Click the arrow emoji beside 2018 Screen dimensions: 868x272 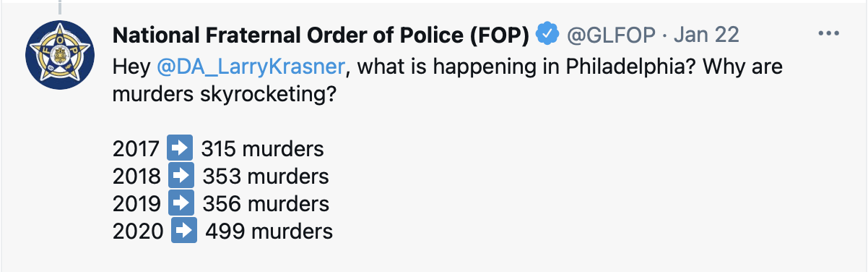point(181,177)
